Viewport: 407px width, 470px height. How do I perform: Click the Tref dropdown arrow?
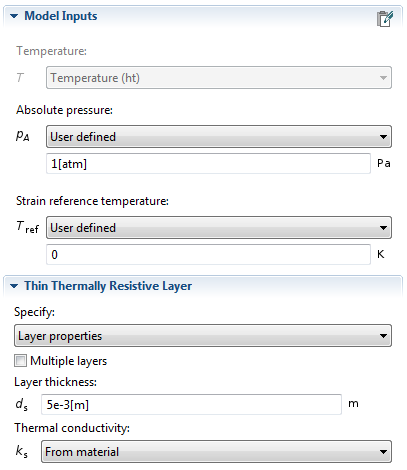(383, 228)
